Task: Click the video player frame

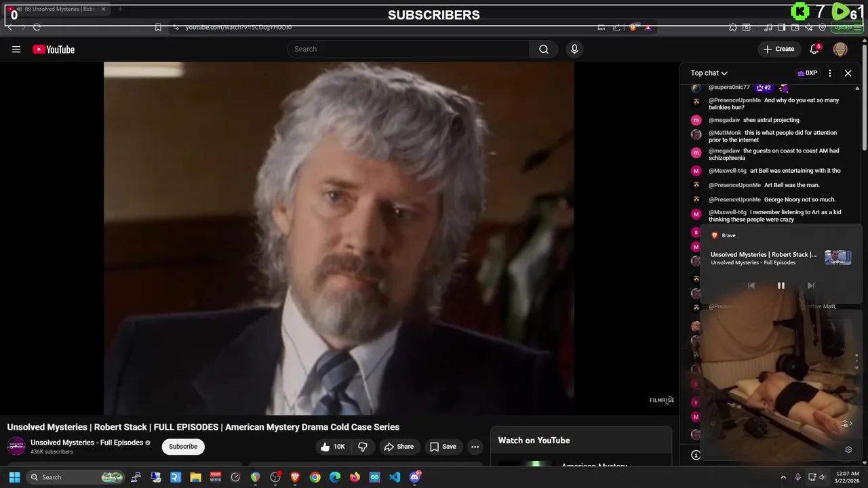Action: [339, 238]
